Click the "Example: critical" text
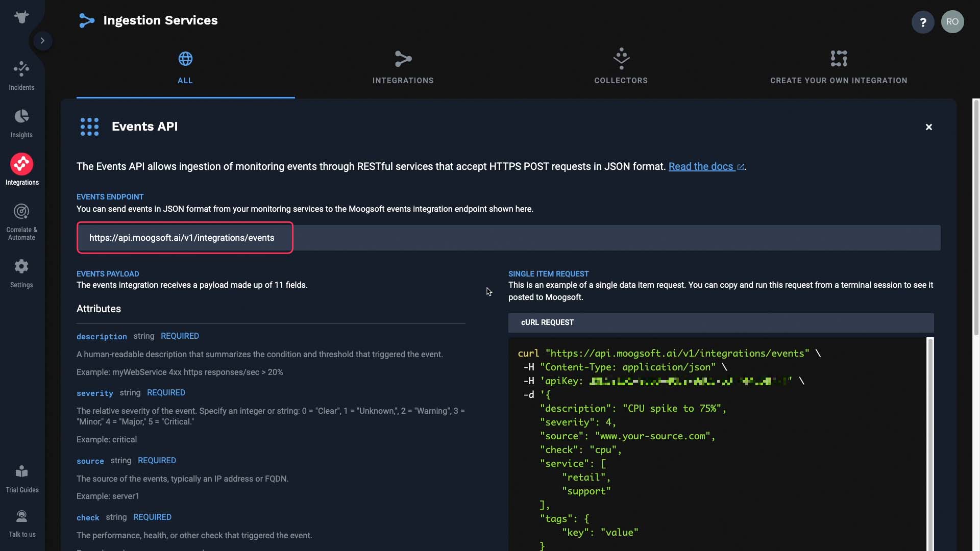This screenshot has height=551, width=980. (107, 439)
